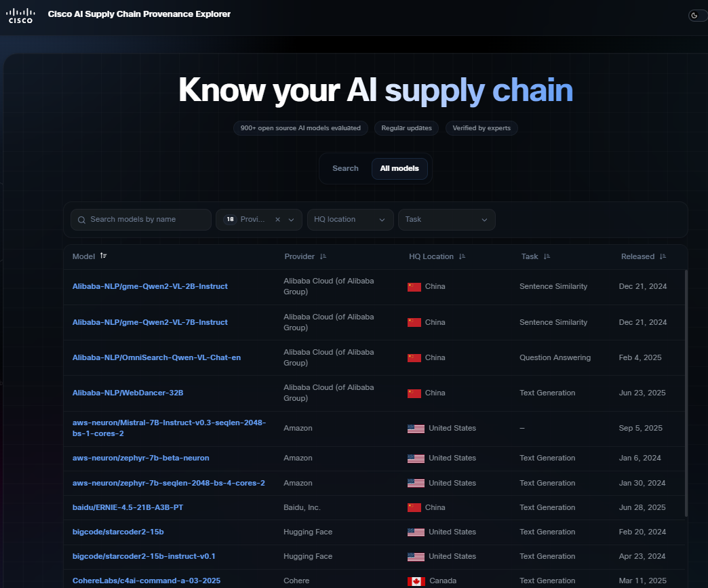Sort by HQ Location using sort icon

tap(462, 256)
